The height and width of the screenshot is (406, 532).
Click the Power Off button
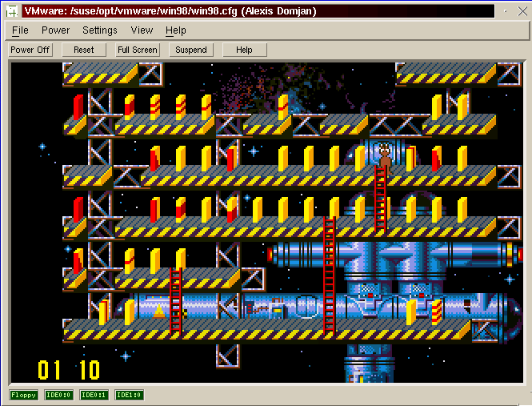[x=30, y=50]
